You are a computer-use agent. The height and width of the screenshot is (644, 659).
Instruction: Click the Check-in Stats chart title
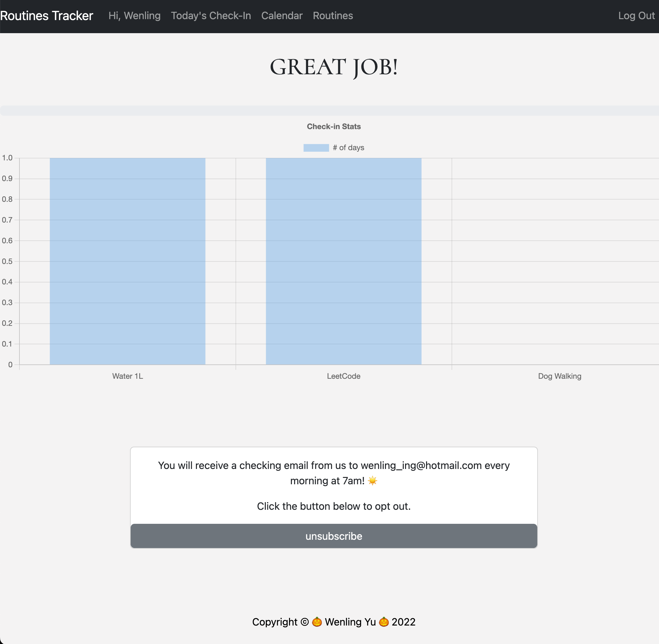pos(334,126)
